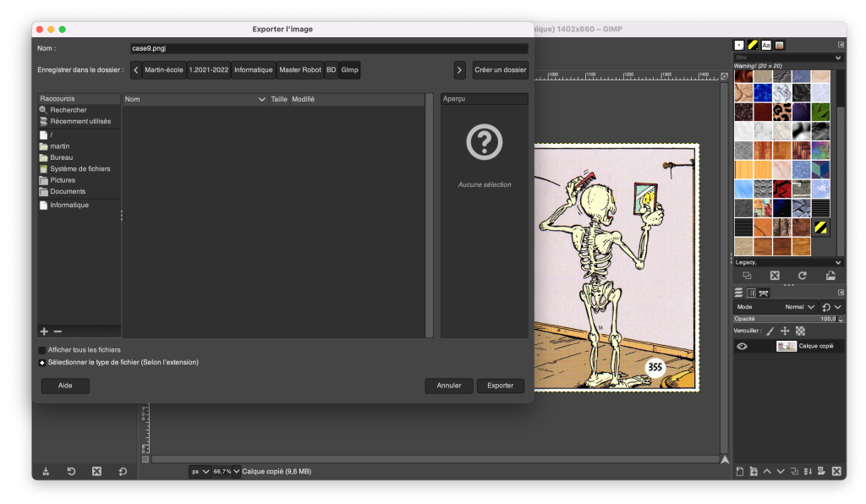This screenshot has width=866, height=504.
Task: Click the file name input field
Action: click(x=328, y=49)
